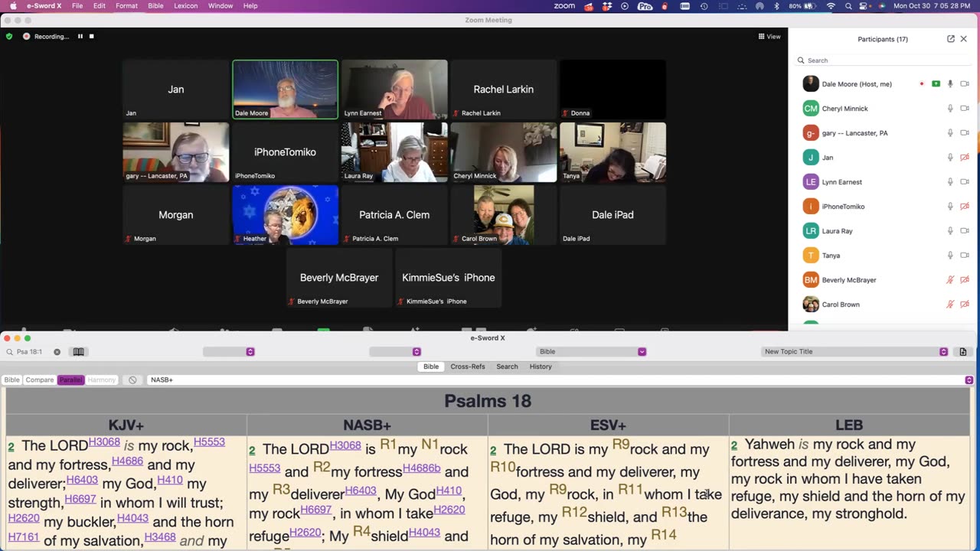Select Carol Brown avatar in participant list
Screen dimensions: 980x551
811,305
